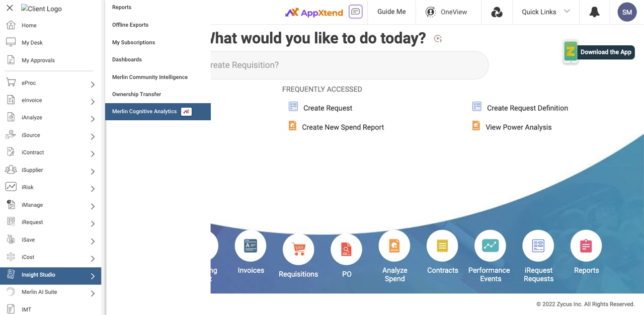The width and height of the screenshot is (644, 315).
Task: Open the Requisitions cart icon
Action: 298,250
